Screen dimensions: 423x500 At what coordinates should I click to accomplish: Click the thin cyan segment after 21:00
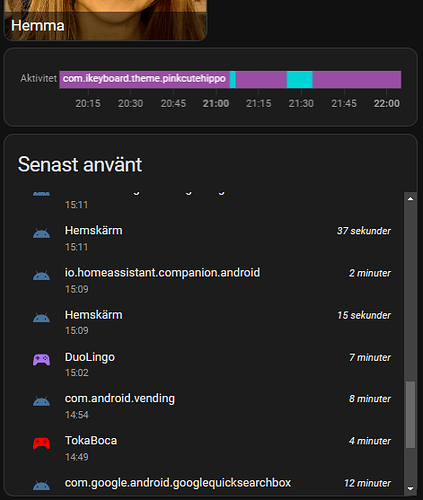(x=233, y=79)
